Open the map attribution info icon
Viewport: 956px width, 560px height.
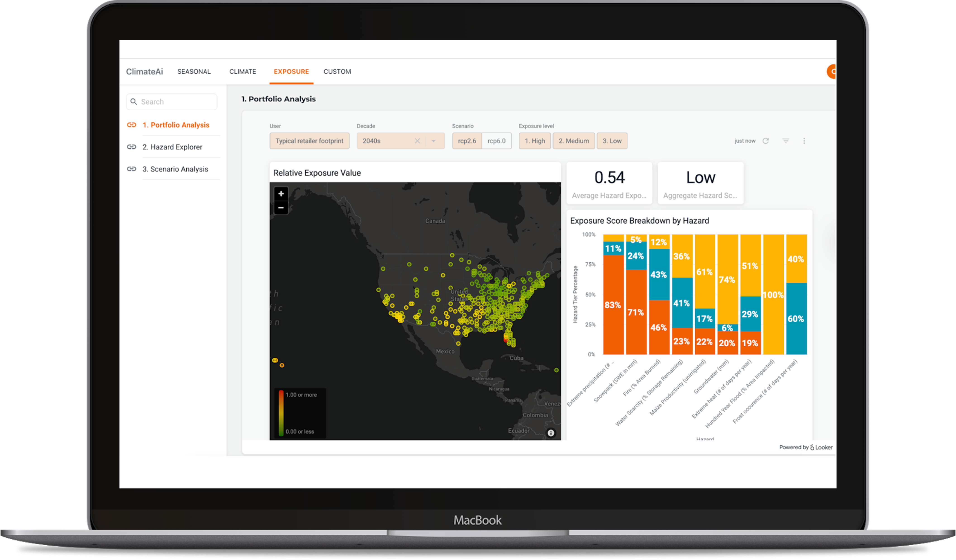pos(551,433)
